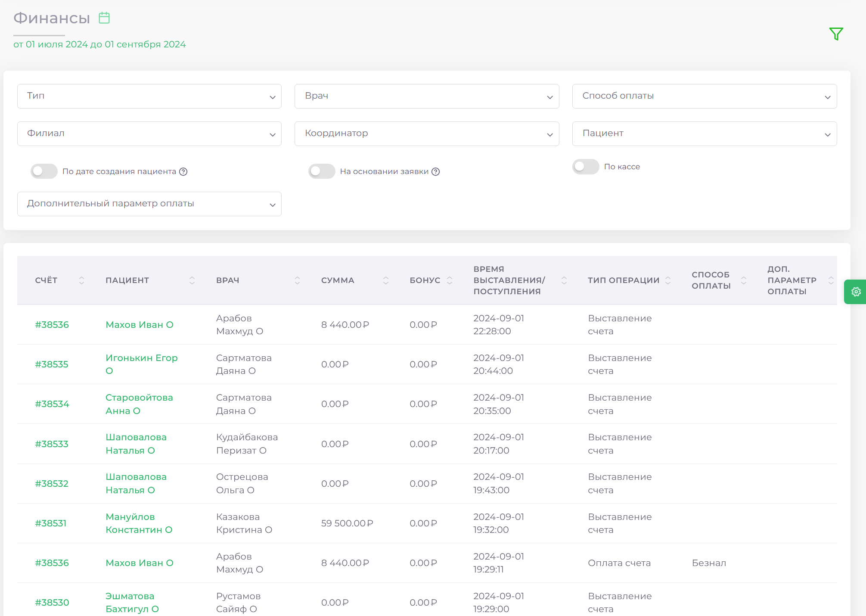The height and width of the screenshot is (616, 866).
Task: Click the ТИП ОПЕРАЦИИ column header
Action: click(624, 280)
